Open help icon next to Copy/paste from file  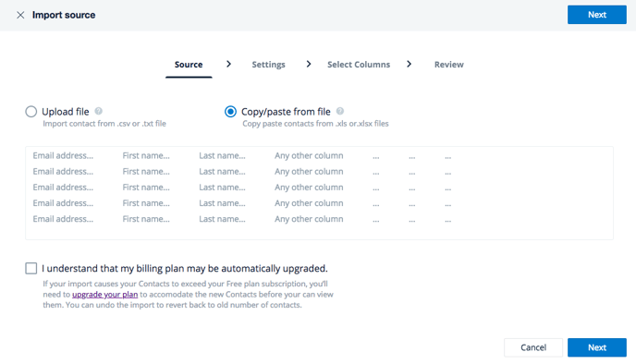click(x=340, y=111)
